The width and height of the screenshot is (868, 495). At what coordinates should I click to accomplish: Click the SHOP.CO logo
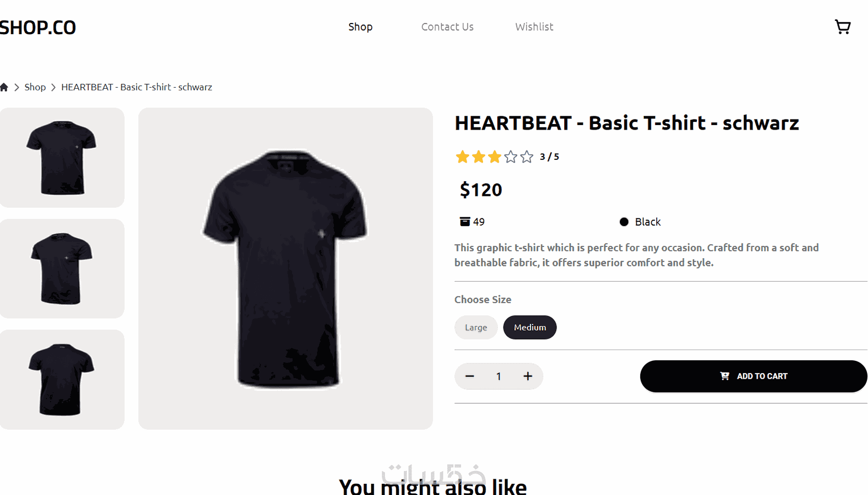coord(38,28)
